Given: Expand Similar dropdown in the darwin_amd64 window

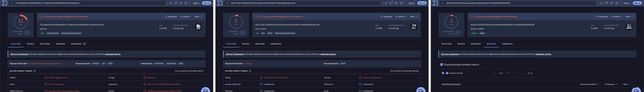Looking at the screenshot, I should click(x=617, y=17).
